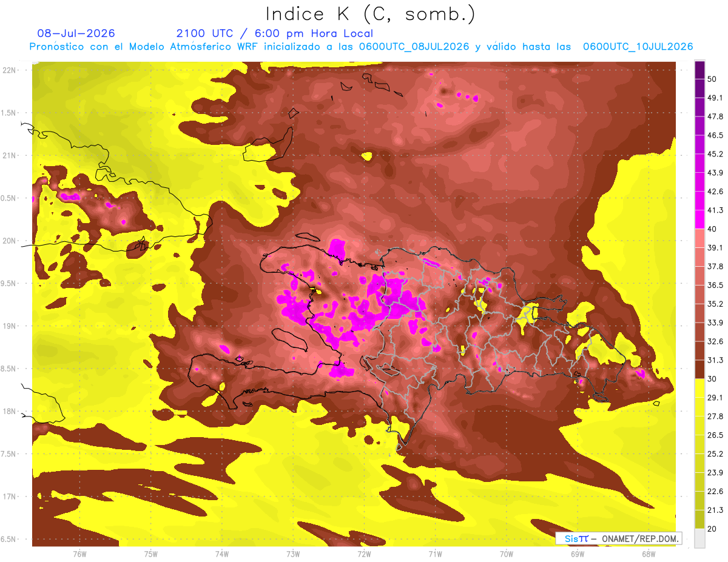728x562 pixels.
Task: Click the 70W longitude axis label
Action: pyautogui.click(x=506, y=554)
